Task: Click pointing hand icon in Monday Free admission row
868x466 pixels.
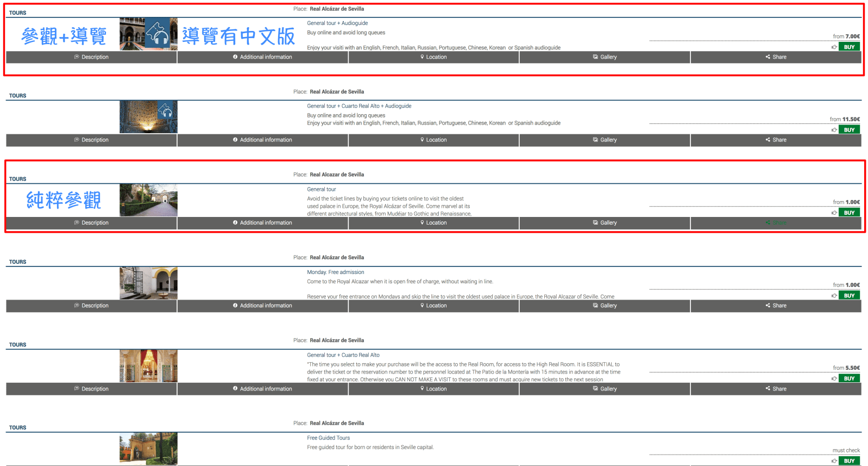Action: pyautogui.click(x=834, y=296)
